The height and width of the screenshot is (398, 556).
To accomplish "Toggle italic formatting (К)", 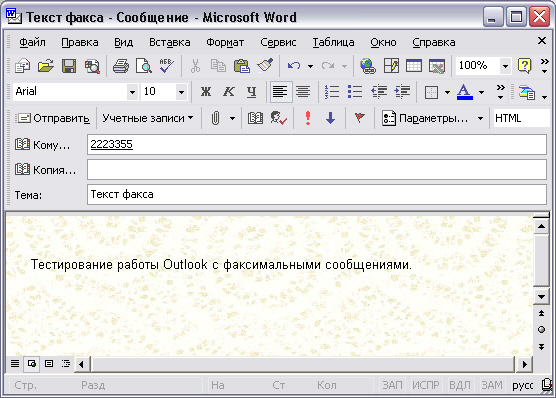I will [229, 92].
